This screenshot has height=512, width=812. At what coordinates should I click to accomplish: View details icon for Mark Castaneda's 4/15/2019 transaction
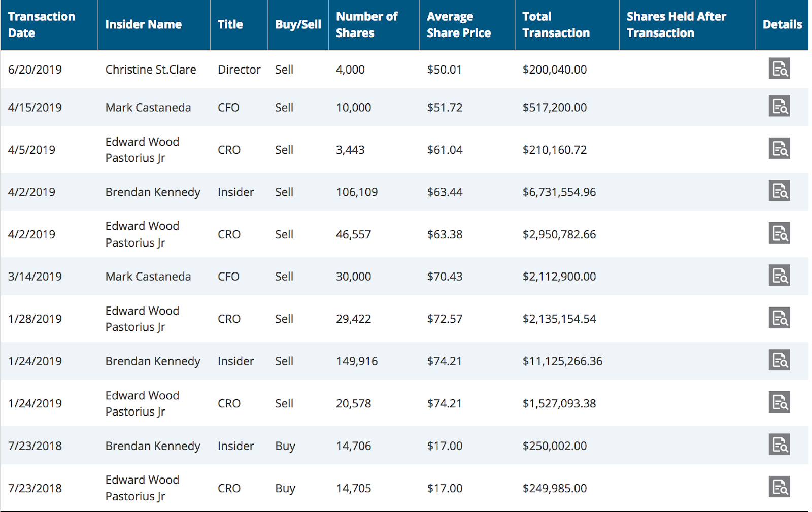click(779, 107)
